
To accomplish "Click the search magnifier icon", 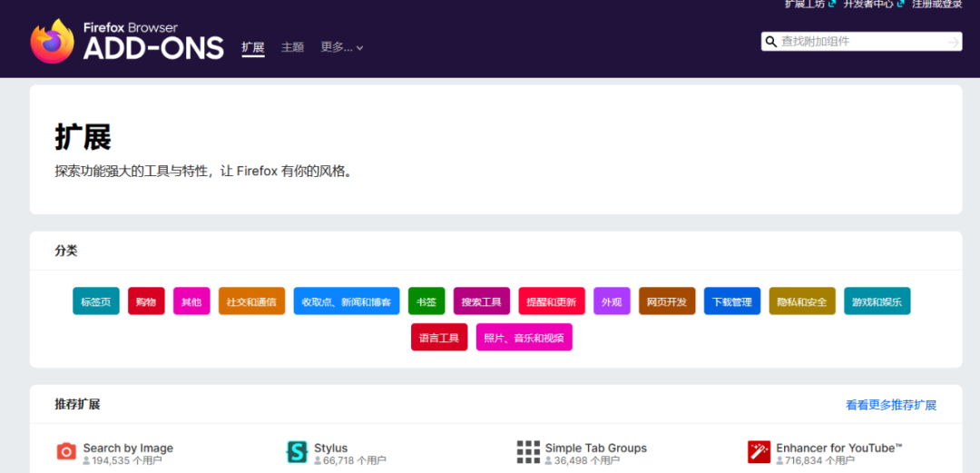I will click(770, 42).
